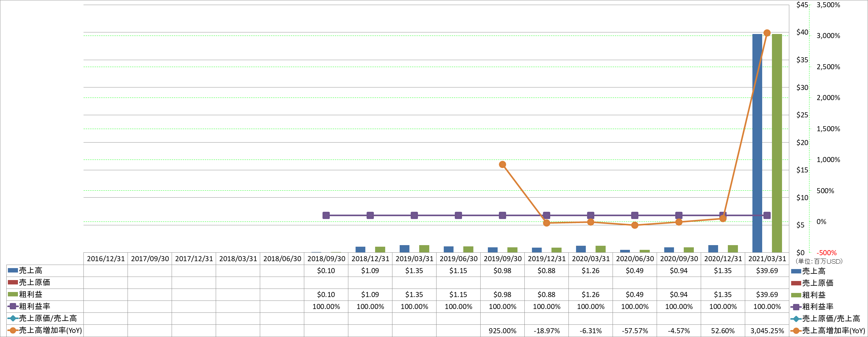Click the 2020/12/31 date column header
868x337 pixels.
(x=723, y=259)
